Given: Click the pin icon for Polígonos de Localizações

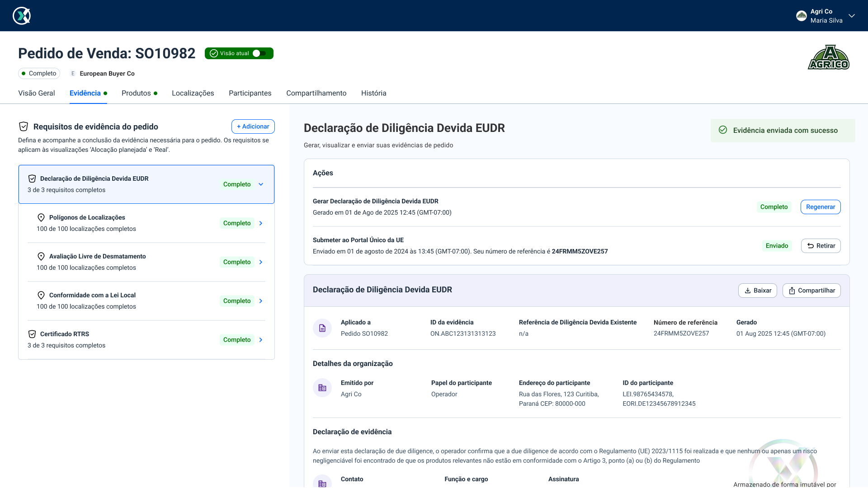Looking at the screenshot, I should point(41,218).
